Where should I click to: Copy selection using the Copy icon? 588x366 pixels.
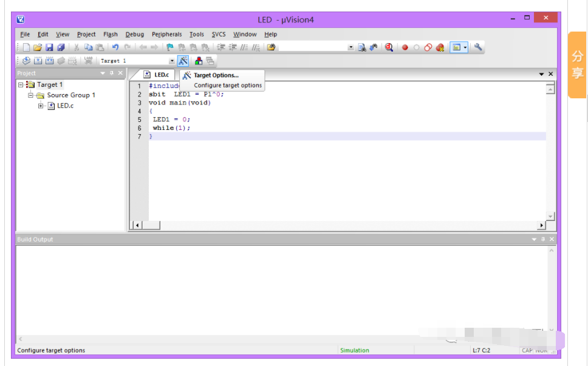tap(88, 47)
